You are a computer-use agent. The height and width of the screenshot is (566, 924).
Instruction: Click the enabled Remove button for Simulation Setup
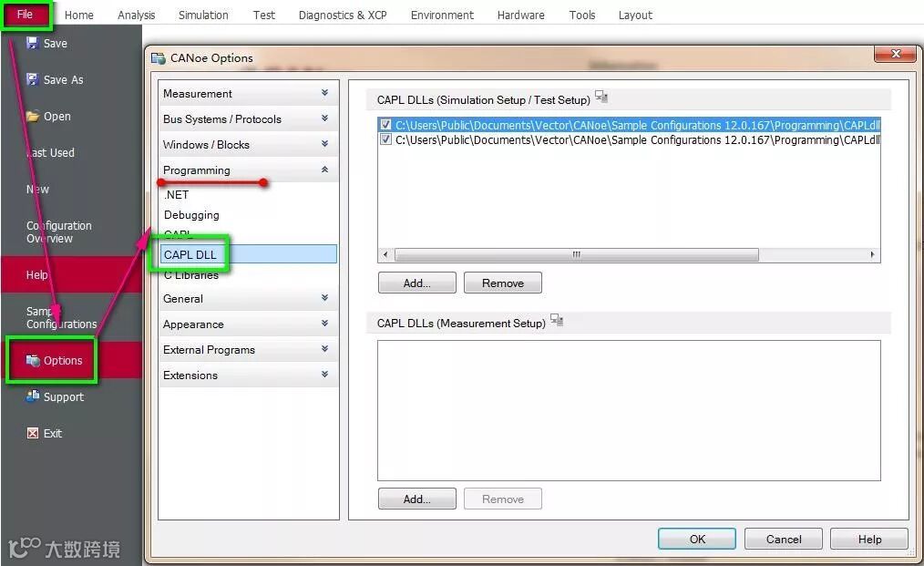coord(503,283)
